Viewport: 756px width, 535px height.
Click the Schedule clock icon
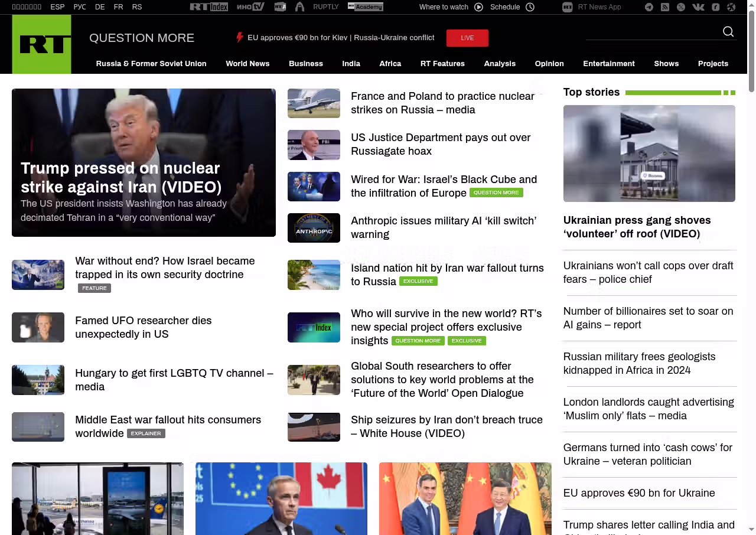[530, 7]
